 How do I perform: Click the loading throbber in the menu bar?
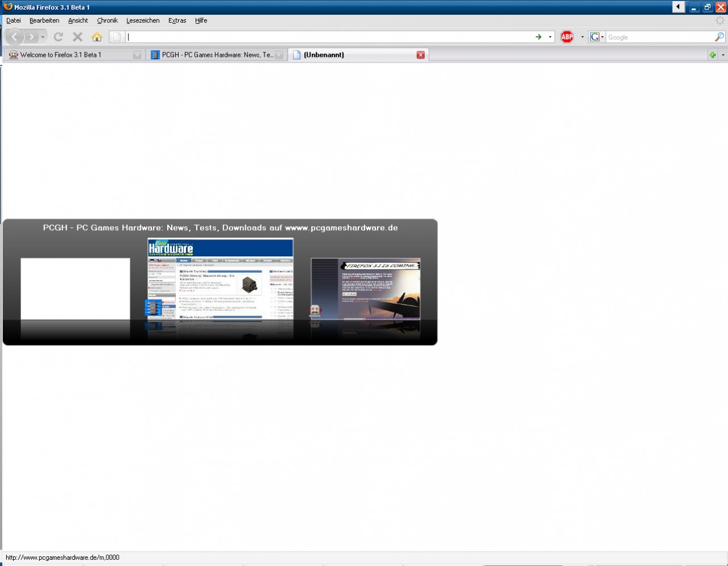pos(721,20)
